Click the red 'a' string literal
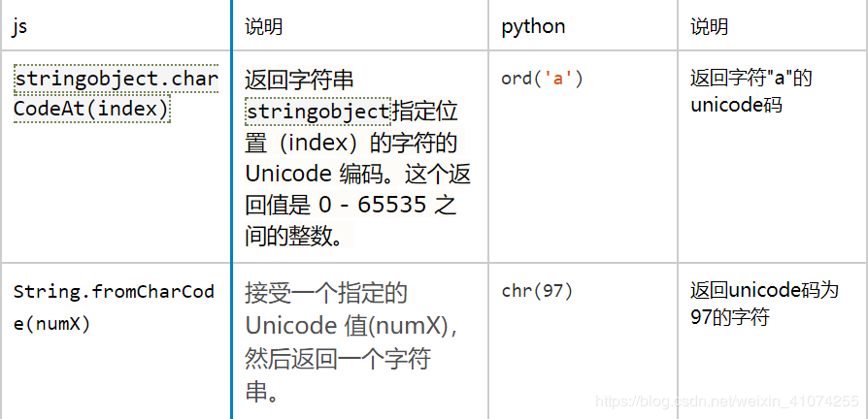This screenshot has height=419, width=868. [x=557, y=79]
